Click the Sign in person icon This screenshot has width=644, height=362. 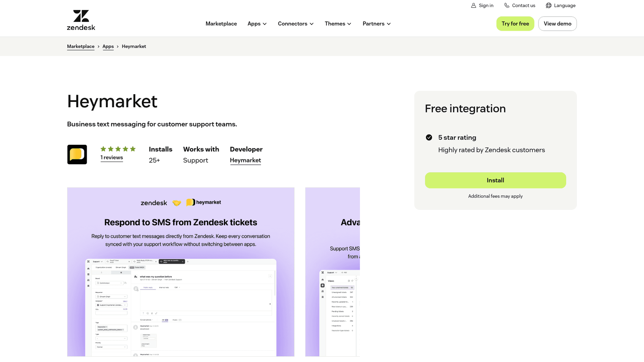473,5
